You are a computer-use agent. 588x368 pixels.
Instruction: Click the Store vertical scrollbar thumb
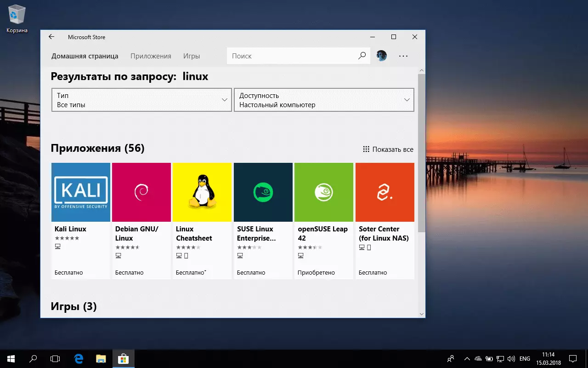pos(422,153)
